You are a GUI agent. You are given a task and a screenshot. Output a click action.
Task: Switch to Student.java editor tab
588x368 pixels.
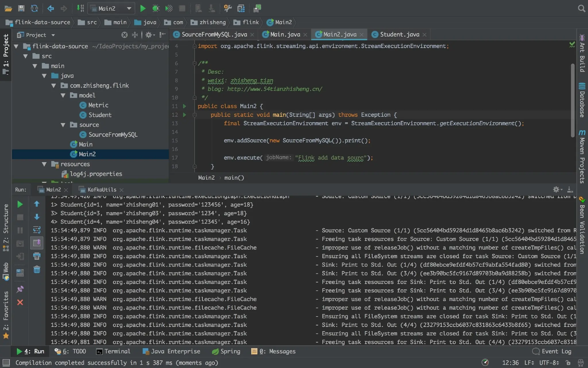(x=399, y=34)
